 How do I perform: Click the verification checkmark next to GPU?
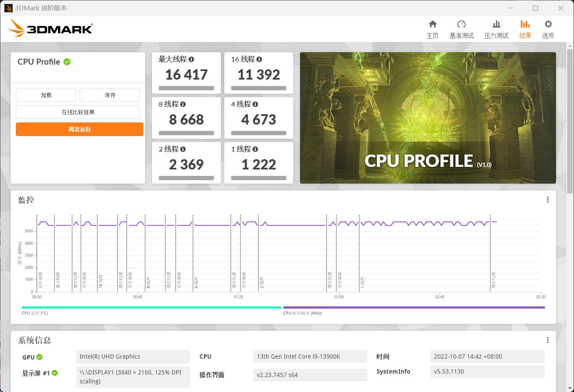[40, 357]
